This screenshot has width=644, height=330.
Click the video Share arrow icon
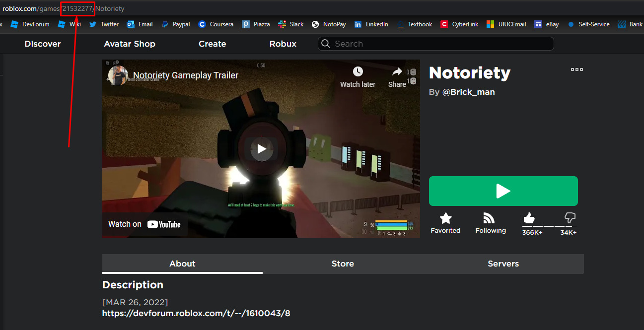pos(397,72)
